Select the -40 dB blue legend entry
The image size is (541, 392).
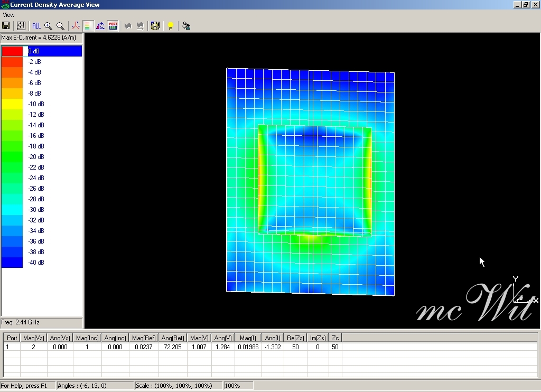(36, 263)
